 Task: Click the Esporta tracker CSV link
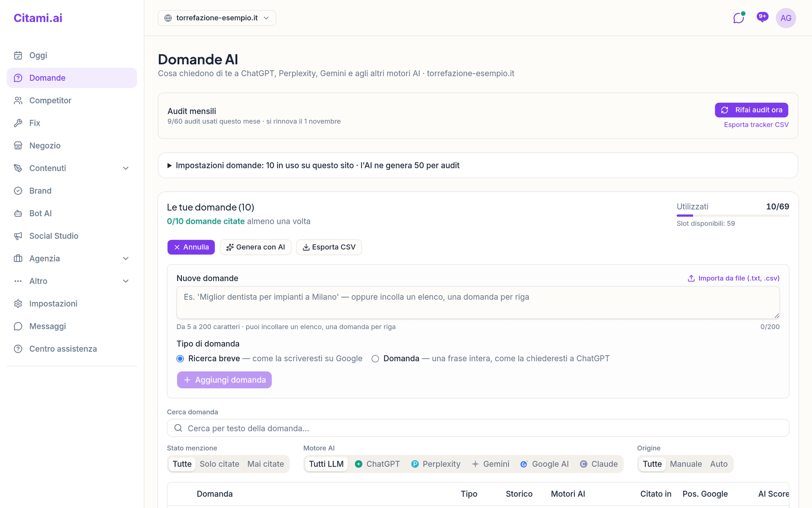(756, 124)
